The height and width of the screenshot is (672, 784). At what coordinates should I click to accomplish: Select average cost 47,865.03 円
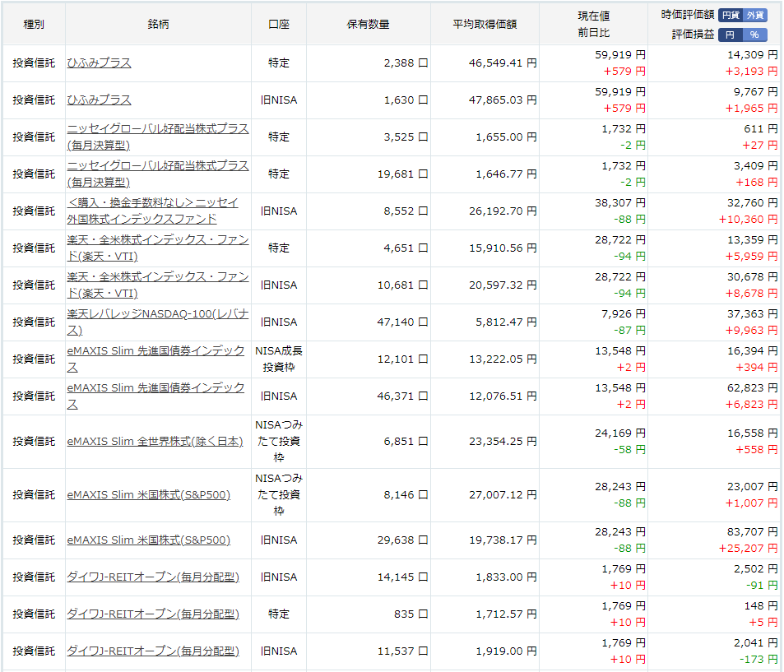click(503, 100)
